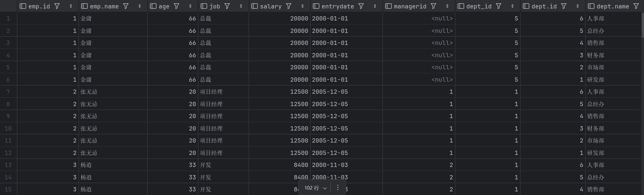Click the vertical scrollbar thumb
The height and width of the screenshot is (195, 644).
[642, 24]
